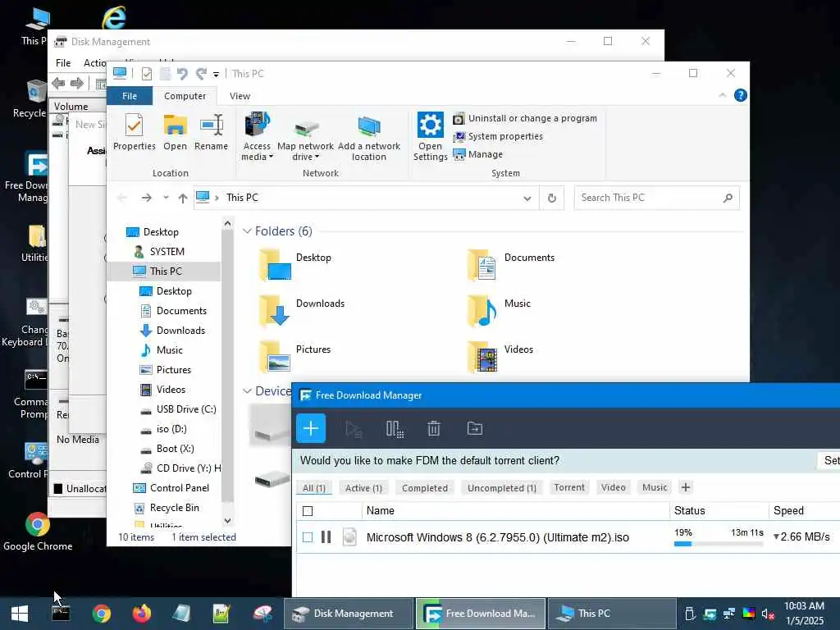The image size is (840, 630).
Task: Check the box for Windows 8 iso download
Action: tap(308, 536)
